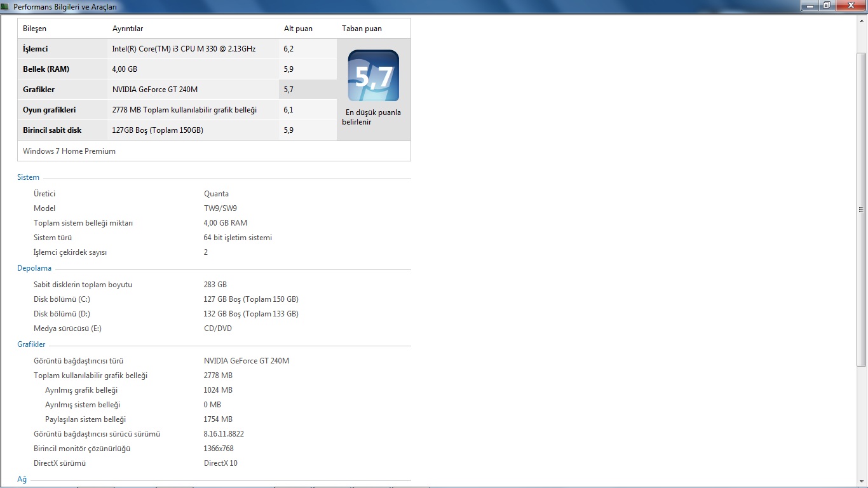
Task: Click the Sabit disklerin toplam boyutu label
Action: click(x=83, y=285)
